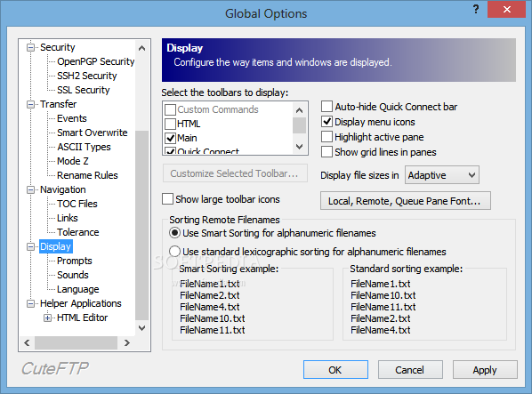The width and height of the screenshot is (532, 394).
Task: Click the question mark help icon
Action: [x=476, y=9]
